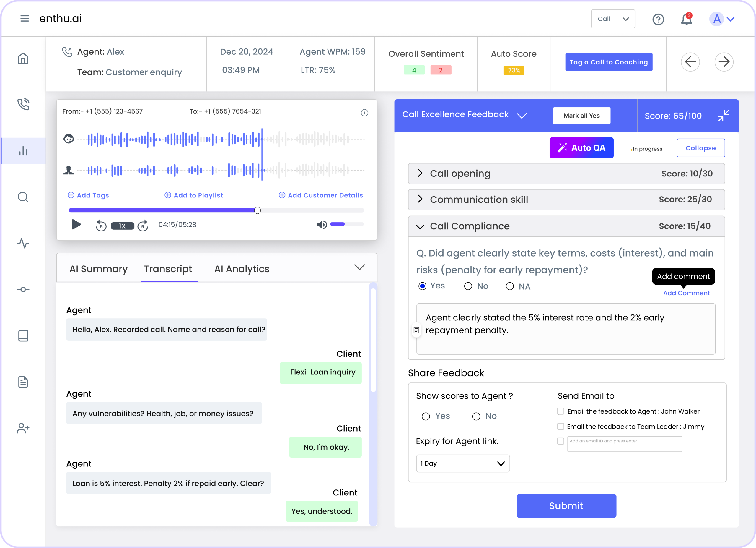Click the hamburger menu icon
Viewport: 756px width, 548px height.
pyautogui.click(x=25, y=18)
